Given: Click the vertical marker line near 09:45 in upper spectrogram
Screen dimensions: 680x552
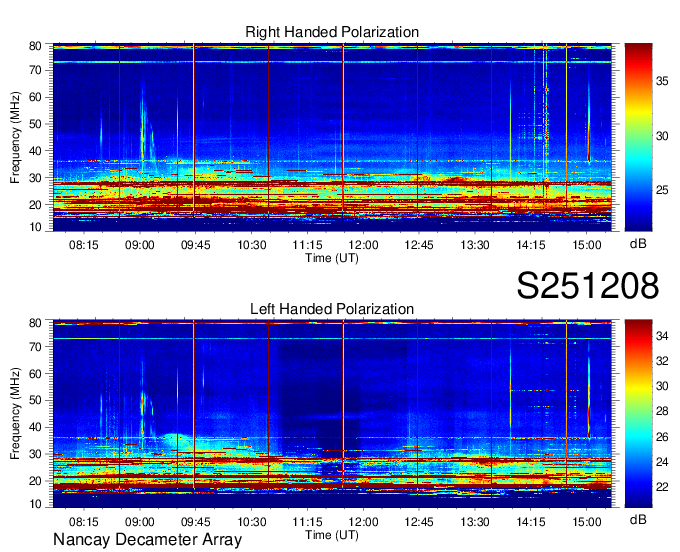Looking at the screenshot, I should click(193, 130).
